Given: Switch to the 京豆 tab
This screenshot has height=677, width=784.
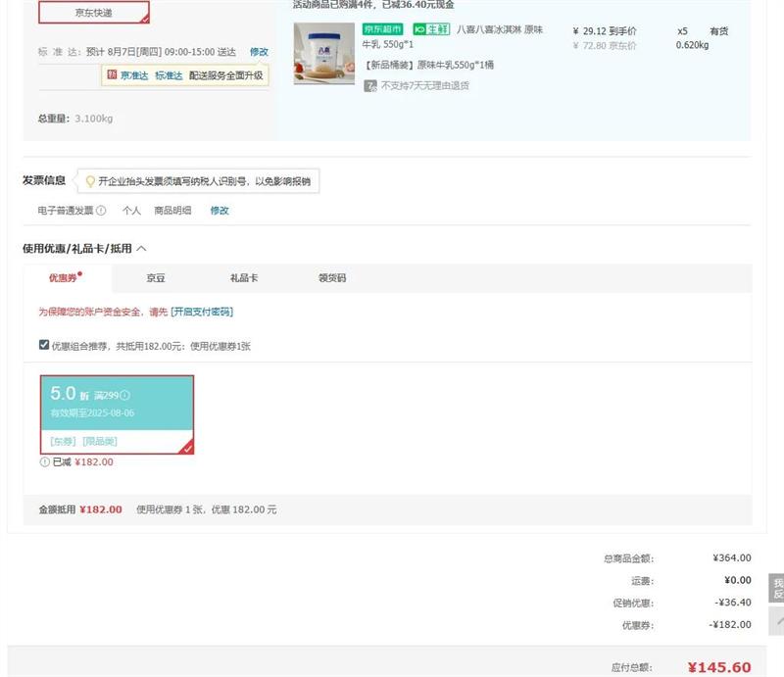Looking at the screenshot, I should [156, 278].
